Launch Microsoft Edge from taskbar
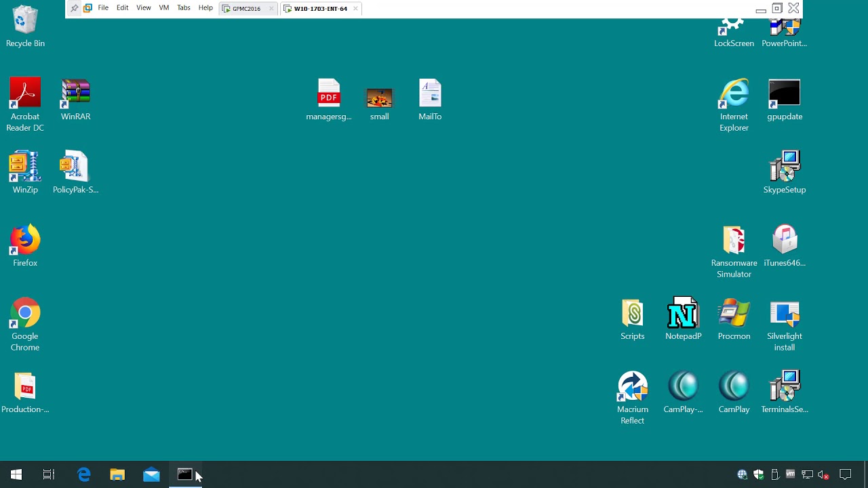 [x=84, y=474]
